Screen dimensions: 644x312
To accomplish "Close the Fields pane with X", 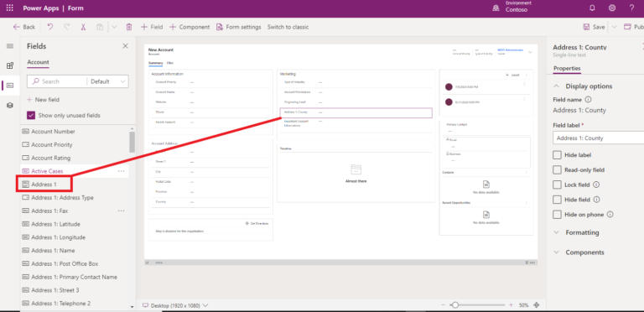I will [125, 46].
